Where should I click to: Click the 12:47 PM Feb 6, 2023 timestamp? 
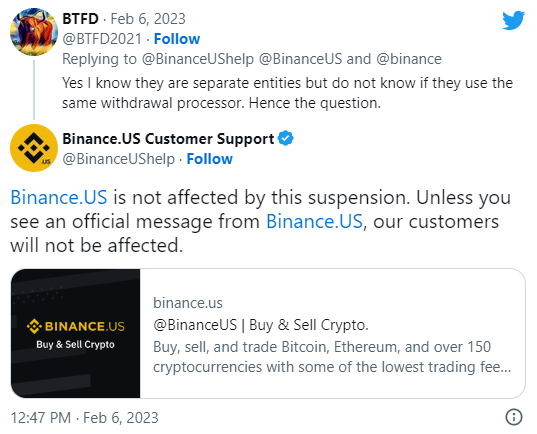point(85,418)
